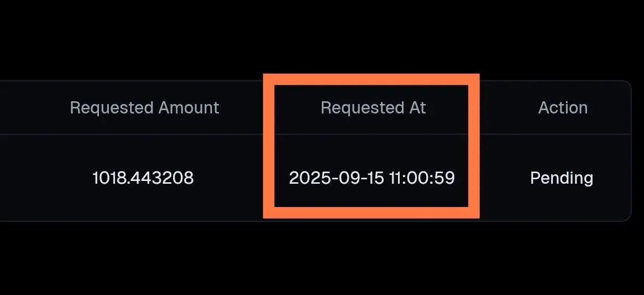Viewport: 644px width, 295px height.
Task: Click the day value 15 in the date
Action: (375, 178)
